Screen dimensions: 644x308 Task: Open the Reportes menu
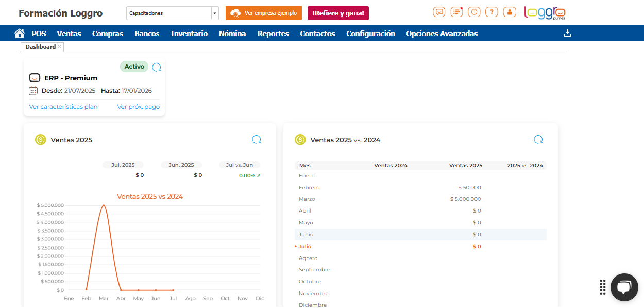click(x=273, y=34)
